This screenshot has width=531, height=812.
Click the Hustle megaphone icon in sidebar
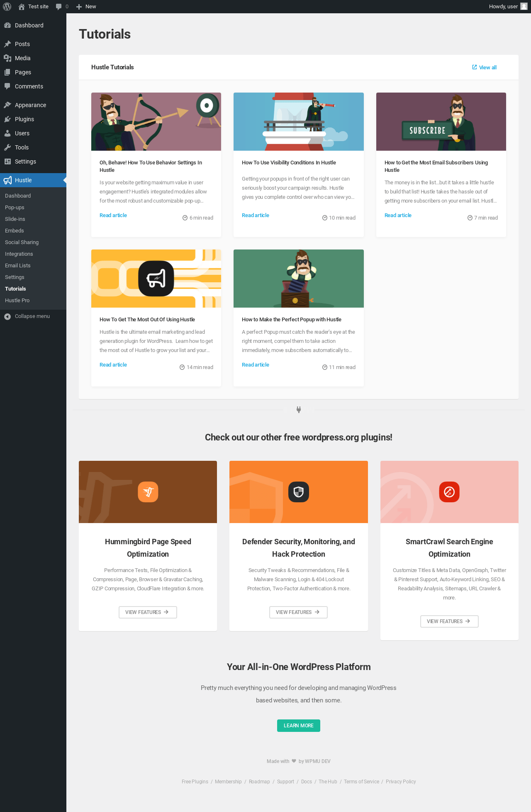(7, 180)
